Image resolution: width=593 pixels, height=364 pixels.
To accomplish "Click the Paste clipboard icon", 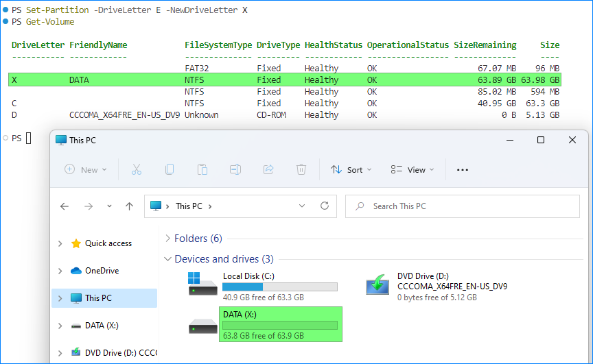I will [x=202, y=169].
